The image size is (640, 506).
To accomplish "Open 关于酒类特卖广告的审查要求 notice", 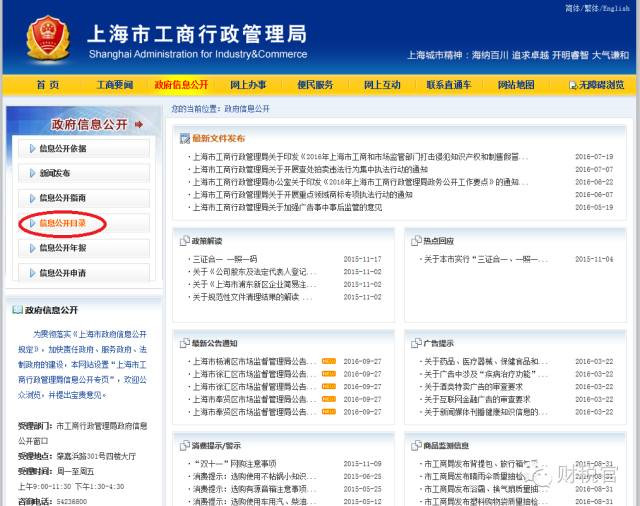I will (x=473, y=387).
